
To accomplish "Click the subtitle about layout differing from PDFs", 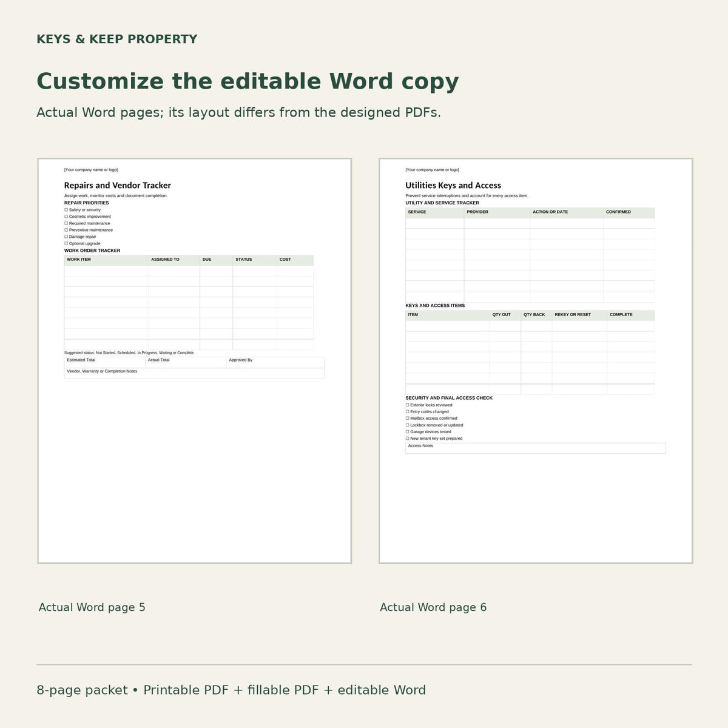I will [x=238, y=113].
